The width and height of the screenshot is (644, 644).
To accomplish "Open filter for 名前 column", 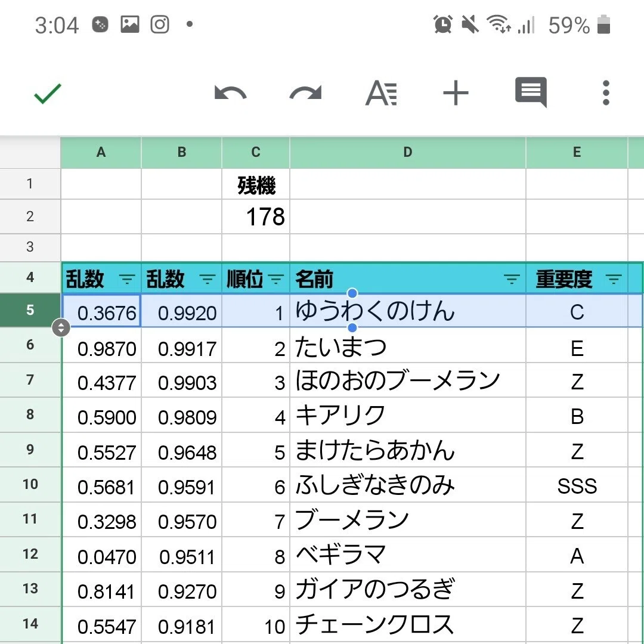I will 512,280.
